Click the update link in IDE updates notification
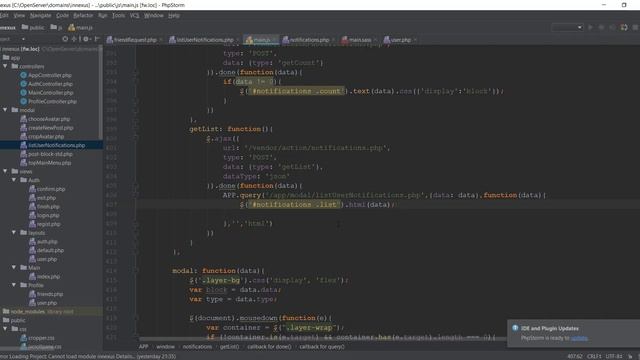Screen dimensions: 640x360 pos(579,338)
